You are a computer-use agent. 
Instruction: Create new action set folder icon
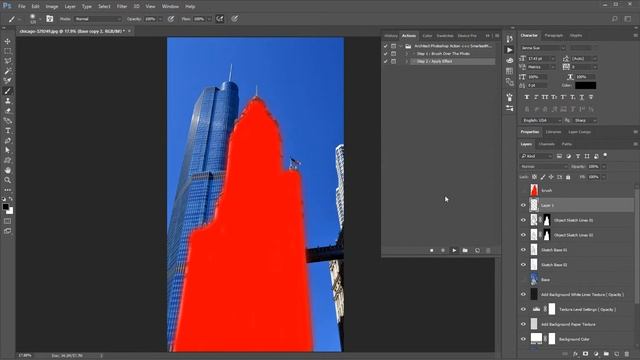click(x=465, y=250)
